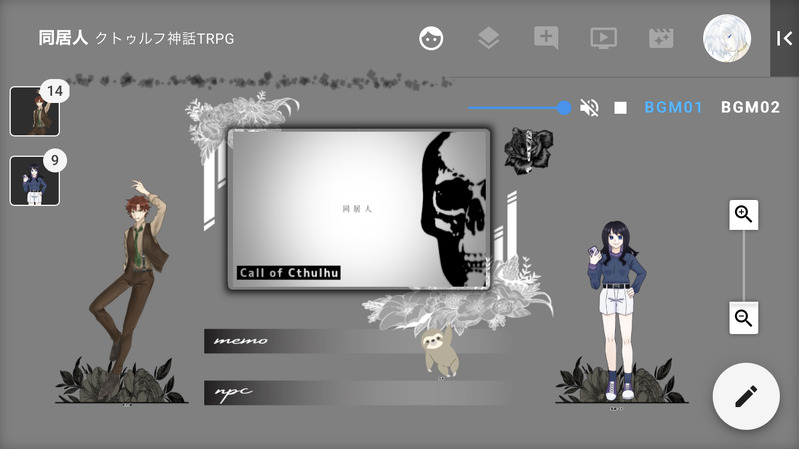Zoom in with the magnifier plus
Screen dimensions: 799x449
point(743,215)
